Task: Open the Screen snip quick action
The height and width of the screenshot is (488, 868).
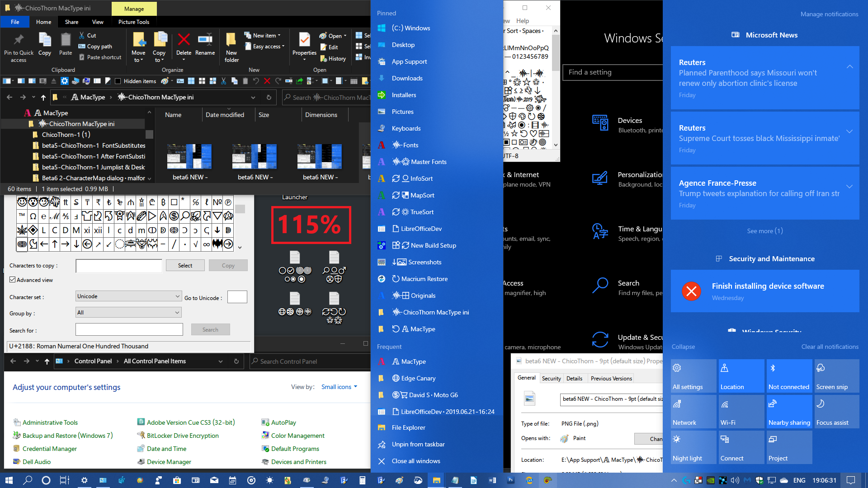Action: 836,376
